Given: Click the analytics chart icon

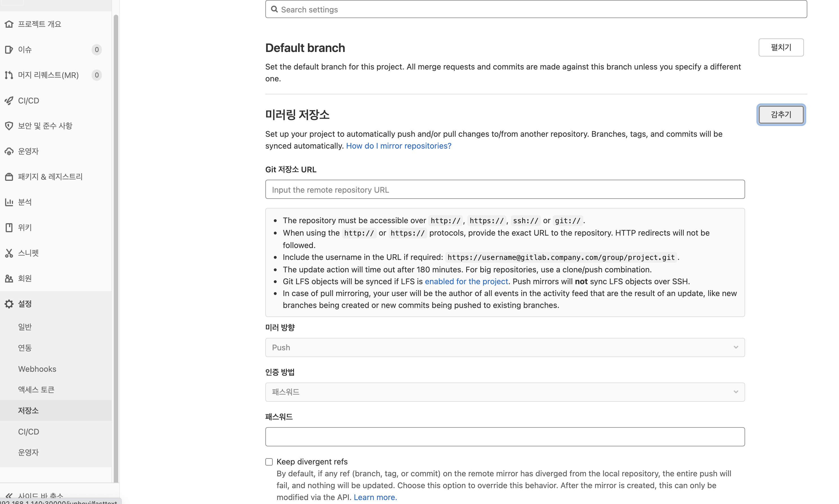Looking at the screenshot, I should click(9, 202).
